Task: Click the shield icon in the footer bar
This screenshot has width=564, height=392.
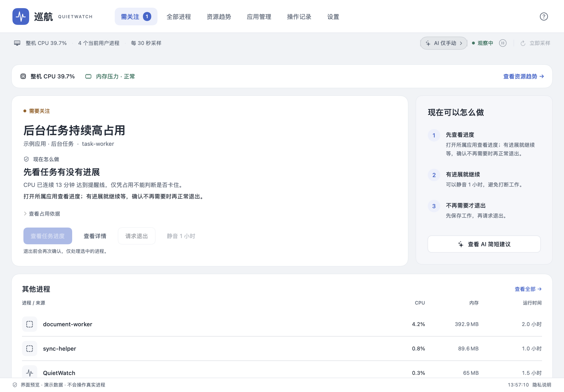Action: [x=15, y=385]
